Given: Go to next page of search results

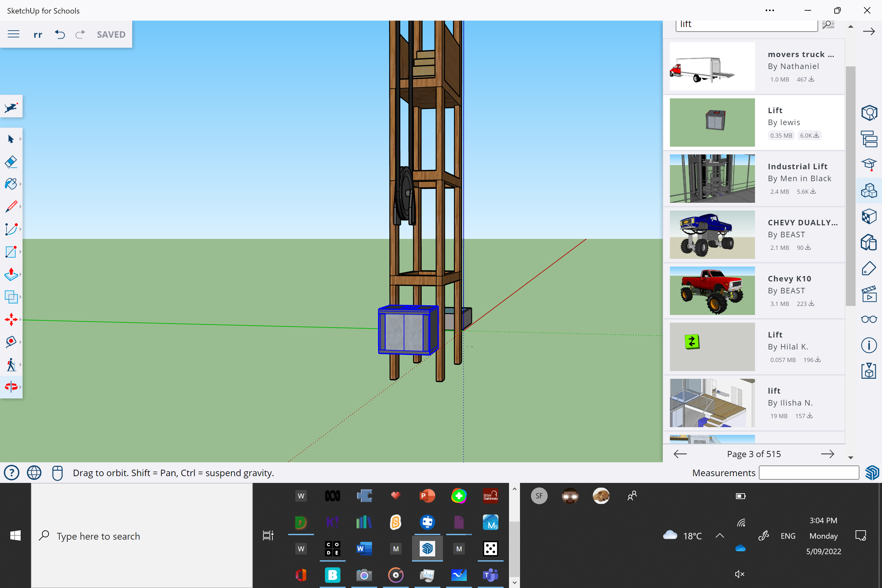Looking at the screenshot, I should pos(828,454).
